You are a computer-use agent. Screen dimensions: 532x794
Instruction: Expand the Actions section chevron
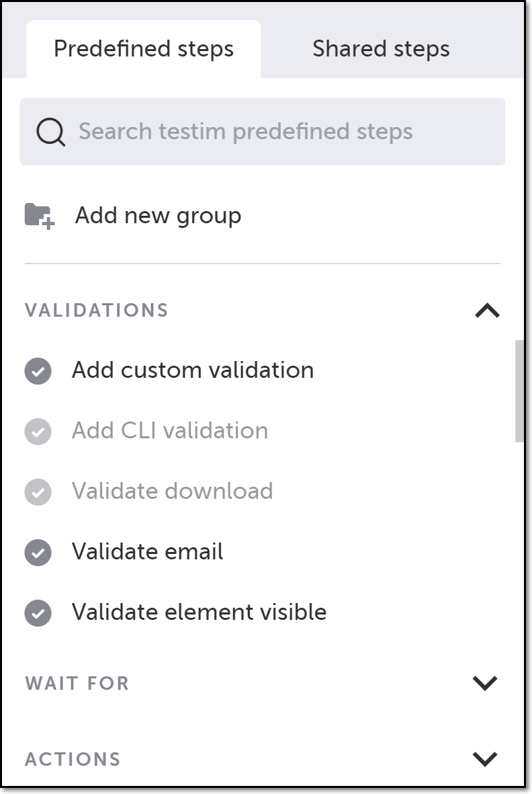(485, 758)
